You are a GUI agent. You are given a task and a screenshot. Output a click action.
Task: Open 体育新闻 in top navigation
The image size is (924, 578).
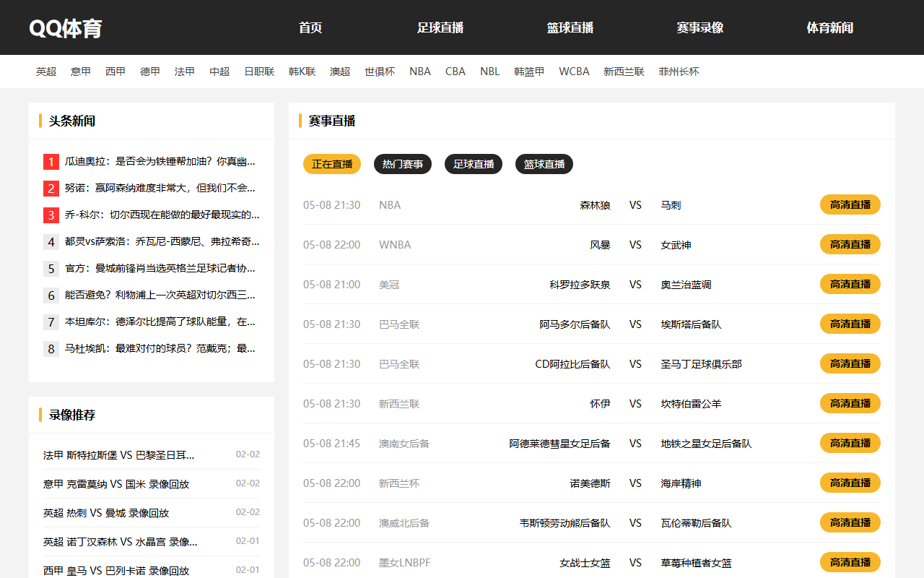point(830,27)
